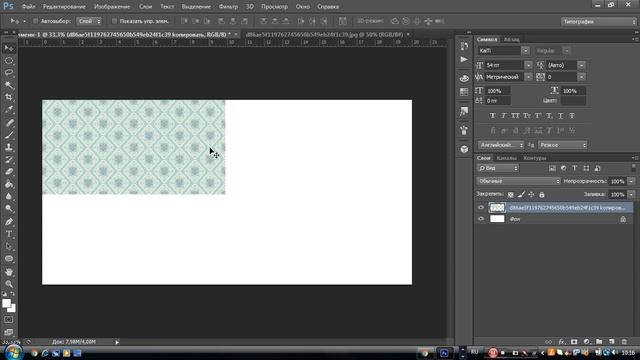Create a new layer from Layers panel footer
Image resolution: width=640 pixels, height=360 pixels.
[611, 342]
